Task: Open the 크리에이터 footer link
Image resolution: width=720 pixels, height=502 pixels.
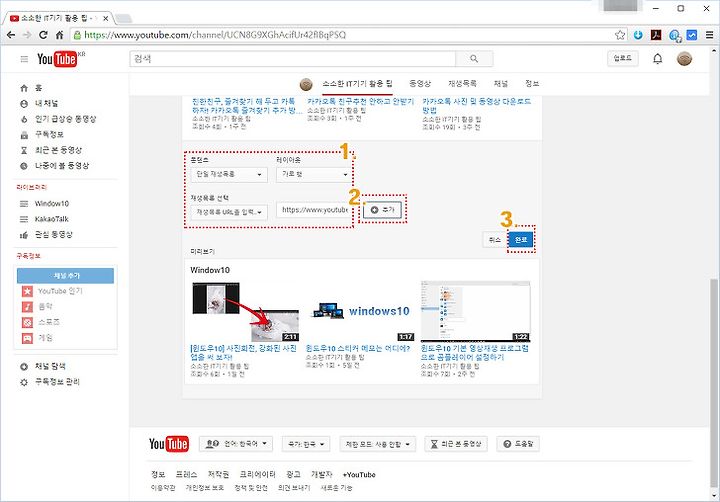Action: (x=258, y=474)
